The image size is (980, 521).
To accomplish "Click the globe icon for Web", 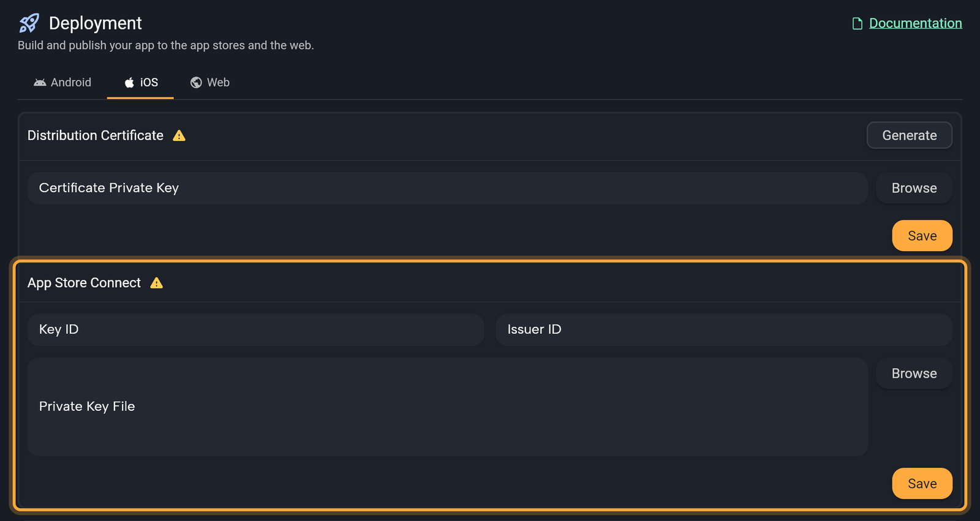I will point(196,83).
